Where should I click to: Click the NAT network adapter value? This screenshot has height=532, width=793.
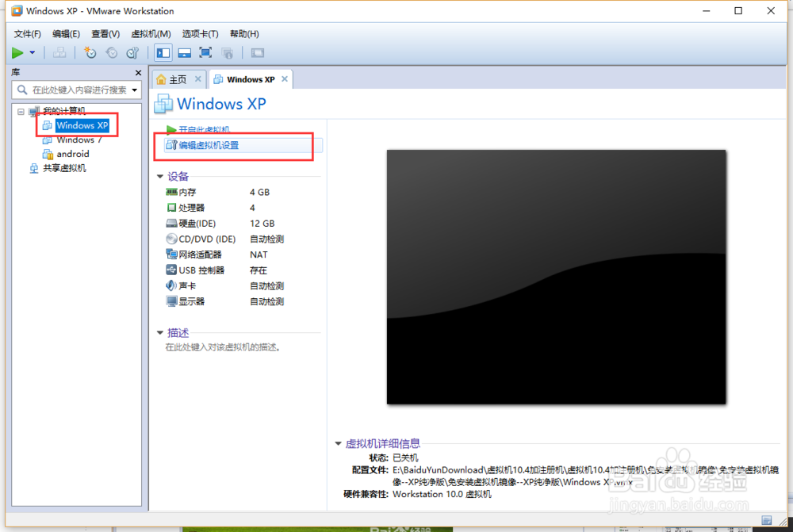point(259,255)
